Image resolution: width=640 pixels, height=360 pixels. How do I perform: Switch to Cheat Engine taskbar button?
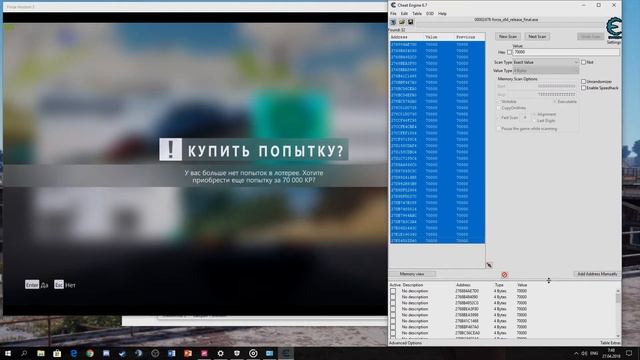(286, 353)
